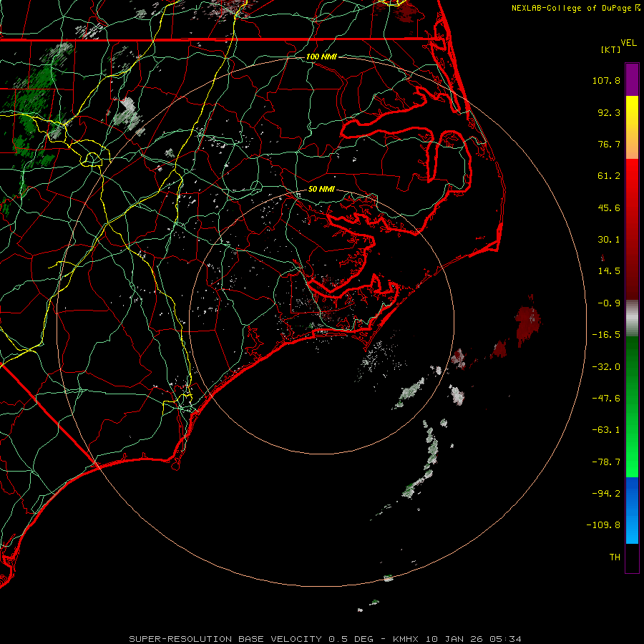Viewport: 644px width, 644px height.
Task: Click the -16.5 velocity scale value
Action: click(x=606, y=335)
